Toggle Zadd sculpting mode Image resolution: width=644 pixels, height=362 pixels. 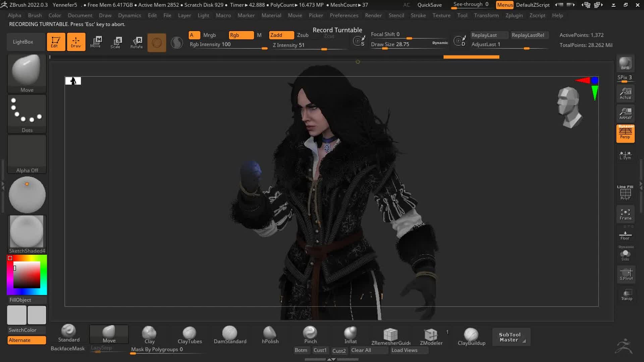point(281,35)
